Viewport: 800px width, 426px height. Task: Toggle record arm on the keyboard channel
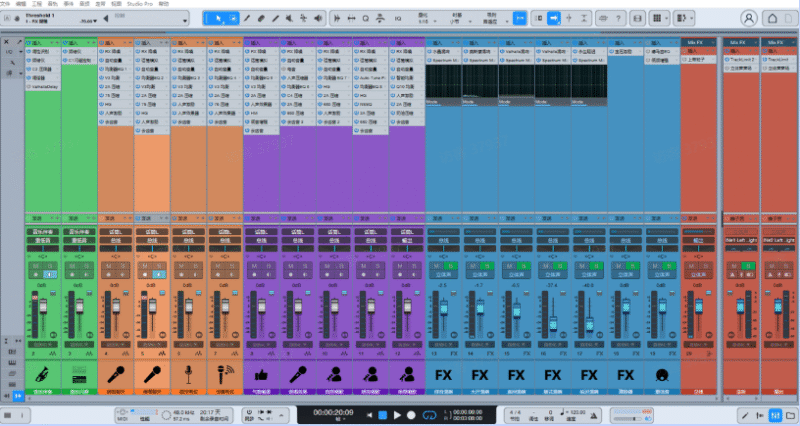click(x=72, y=274)
